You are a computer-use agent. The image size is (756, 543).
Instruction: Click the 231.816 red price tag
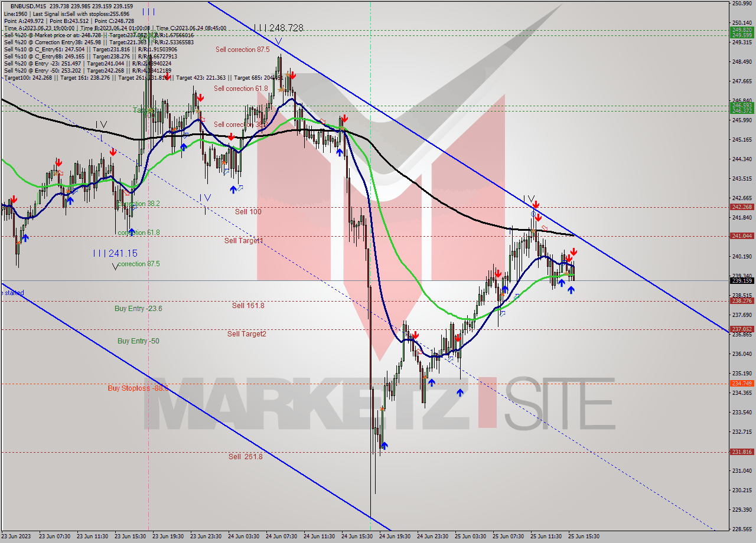(x=742, y=452)
